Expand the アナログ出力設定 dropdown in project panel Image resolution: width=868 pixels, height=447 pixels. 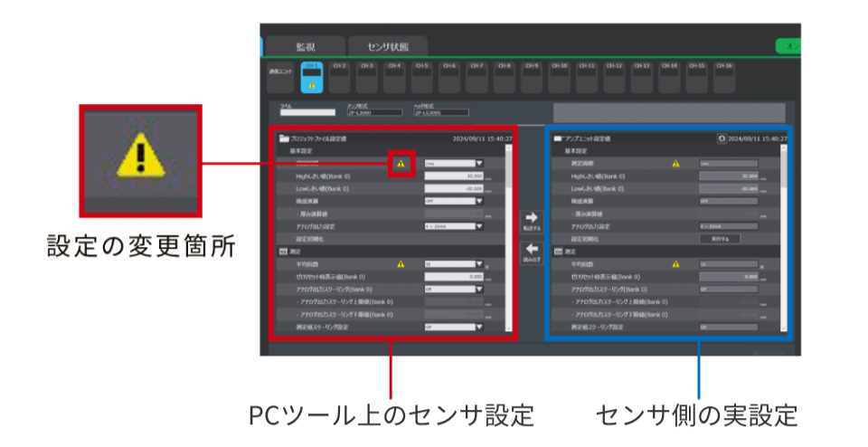click(x=453, y=226)
